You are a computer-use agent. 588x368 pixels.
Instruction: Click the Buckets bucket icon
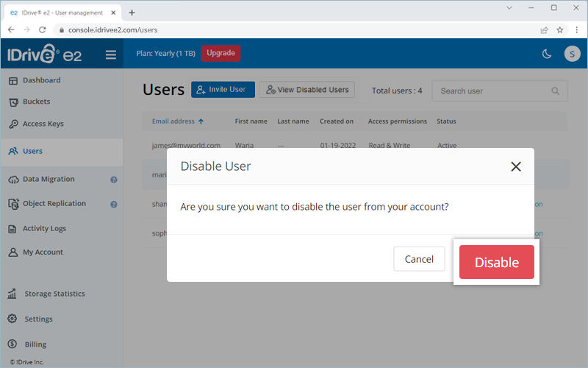tap(13, 102)
